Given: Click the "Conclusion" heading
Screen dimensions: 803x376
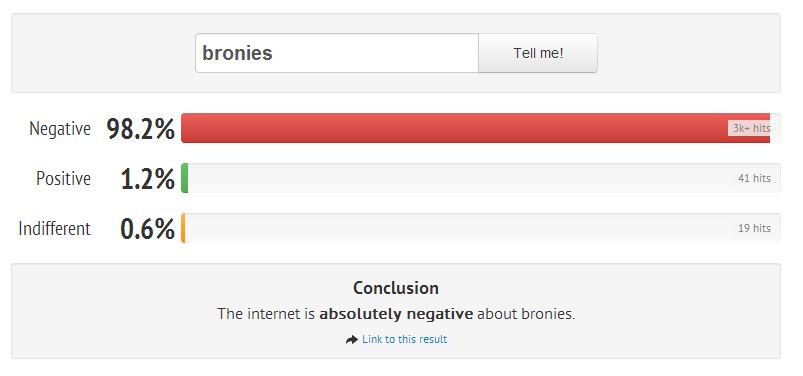Looking at the screenshot, I should (396, 288).
